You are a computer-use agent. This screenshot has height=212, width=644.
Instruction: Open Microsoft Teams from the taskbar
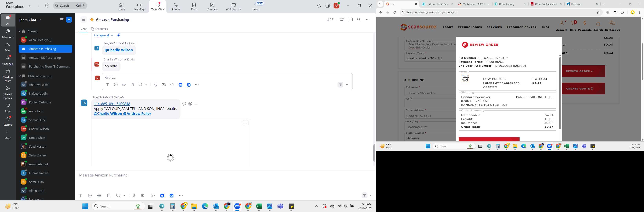pos(280,206)
